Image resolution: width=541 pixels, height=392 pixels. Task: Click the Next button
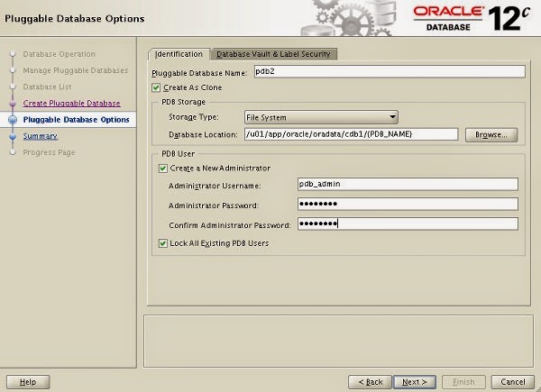tap(415, 382)
